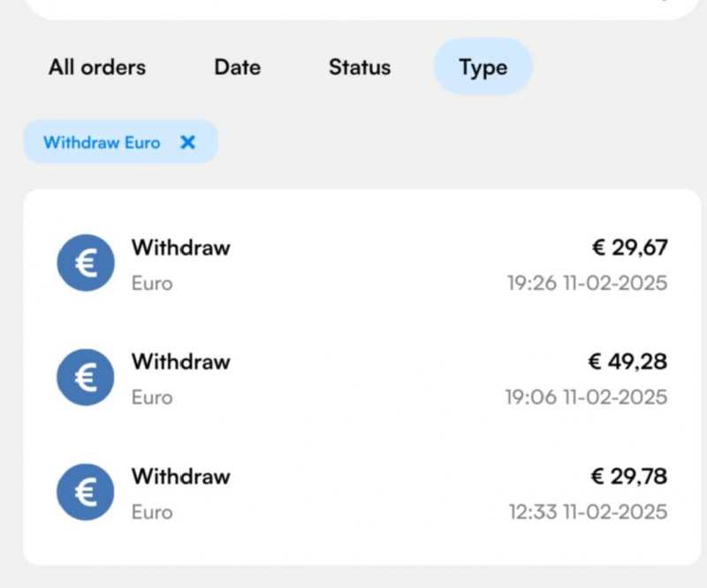Remove the Withdraw Euro filter with the X
This screenshot has width=707, height=588.
pyautogui.click(x=187, y=142)
